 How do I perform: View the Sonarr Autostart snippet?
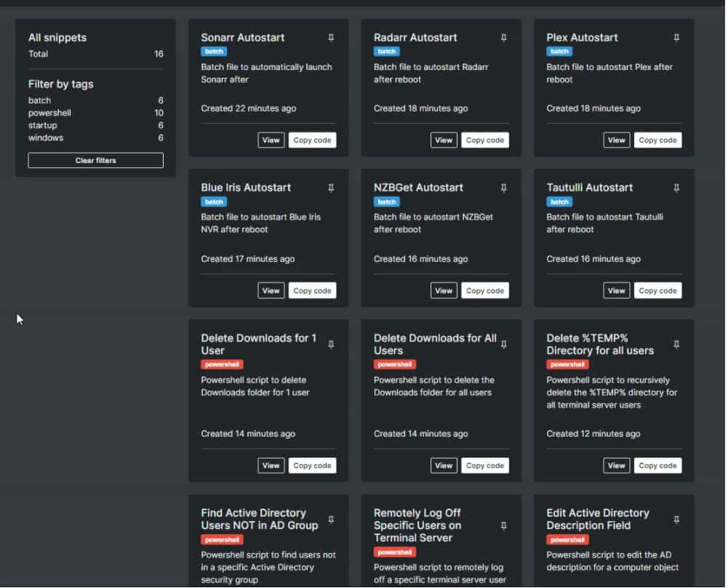pyautogui.click(x=271, y=140)
